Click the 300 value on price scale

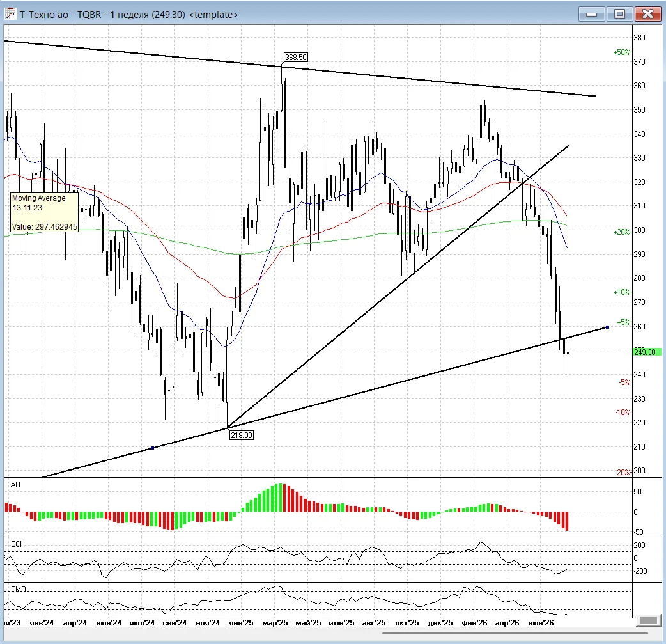(639, 230)
